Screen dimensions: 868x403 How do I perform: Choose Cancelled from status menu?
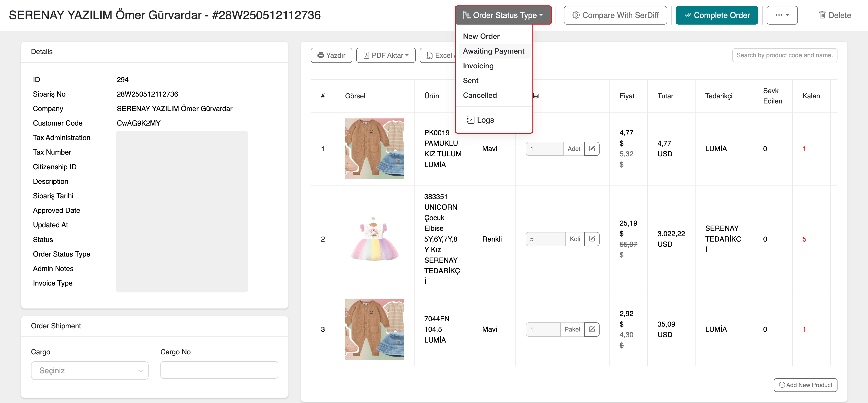coord(480,95)
